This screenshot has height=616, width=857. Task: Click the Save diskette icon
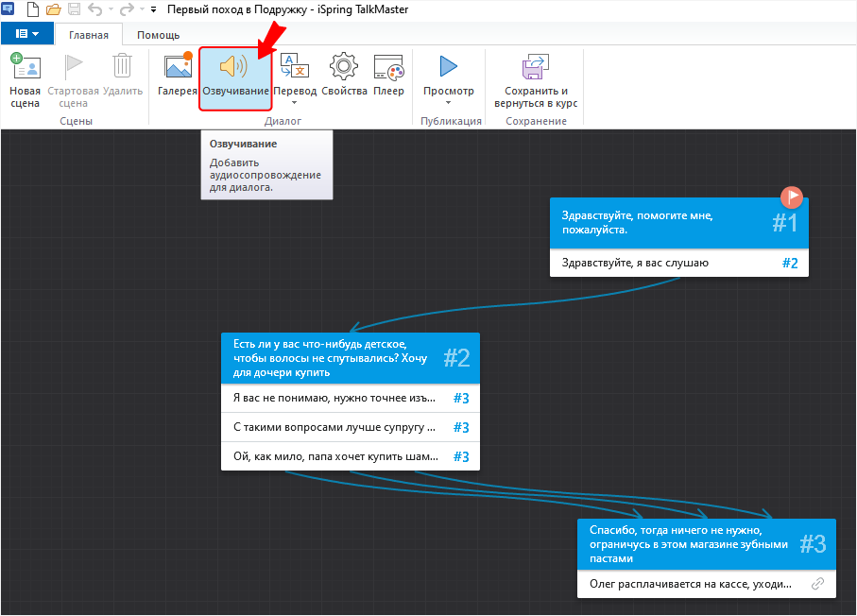point(75,9)
